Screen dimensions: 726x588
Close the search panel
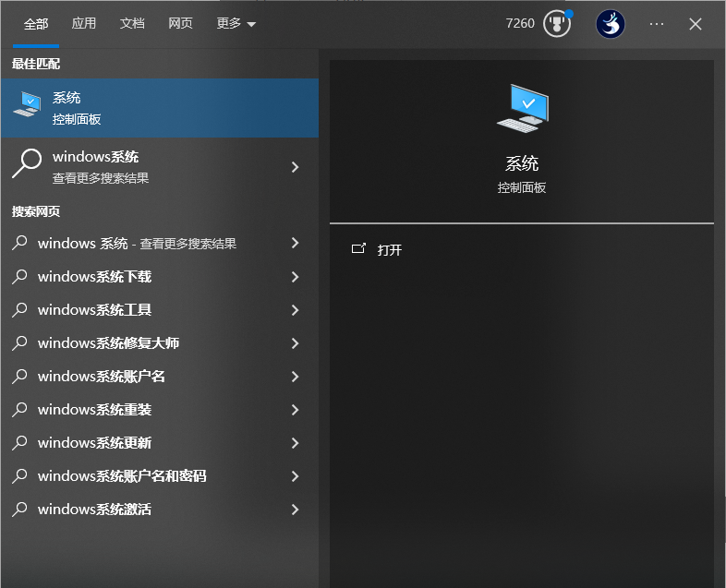tap(696, 24)
